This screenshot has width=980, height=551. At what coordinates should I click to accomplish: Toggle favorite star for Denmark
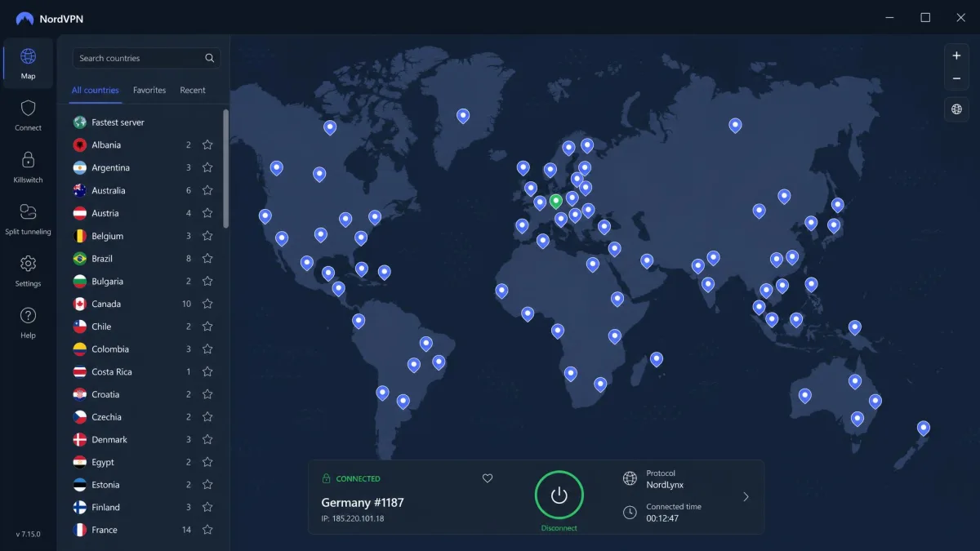tap(207, 439)
